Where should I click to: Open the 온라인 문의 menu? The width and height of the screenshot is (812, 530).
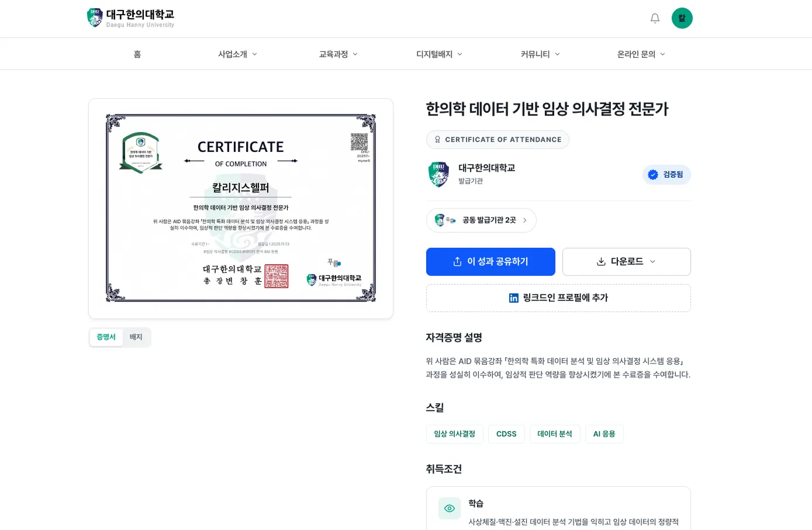641,54
